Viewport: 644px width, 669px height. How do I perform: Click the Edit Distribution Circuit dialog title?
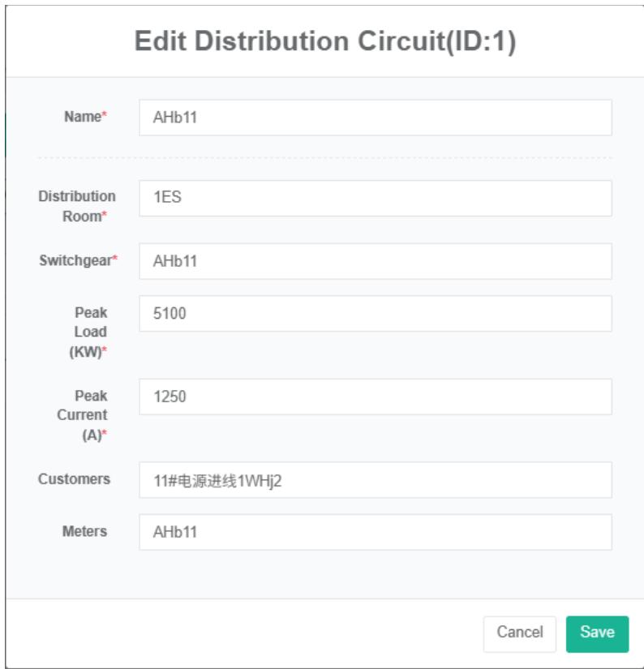324,42
